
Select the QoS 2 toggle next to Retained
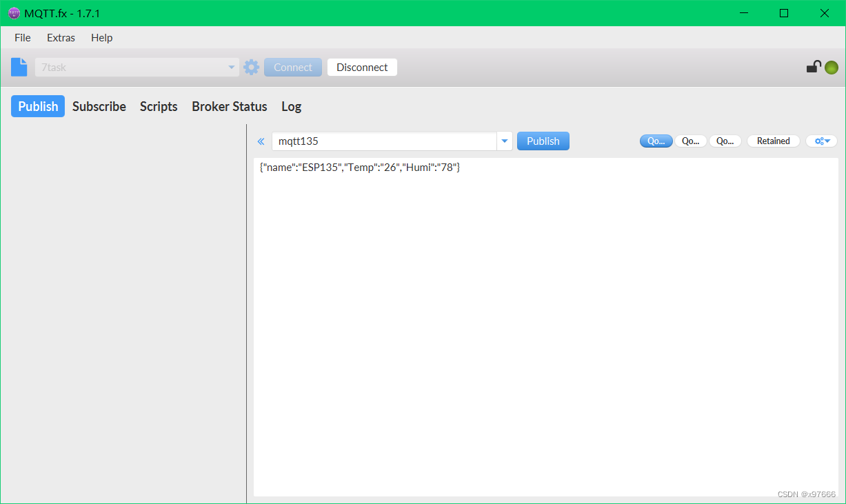click(x=725, y=141)
